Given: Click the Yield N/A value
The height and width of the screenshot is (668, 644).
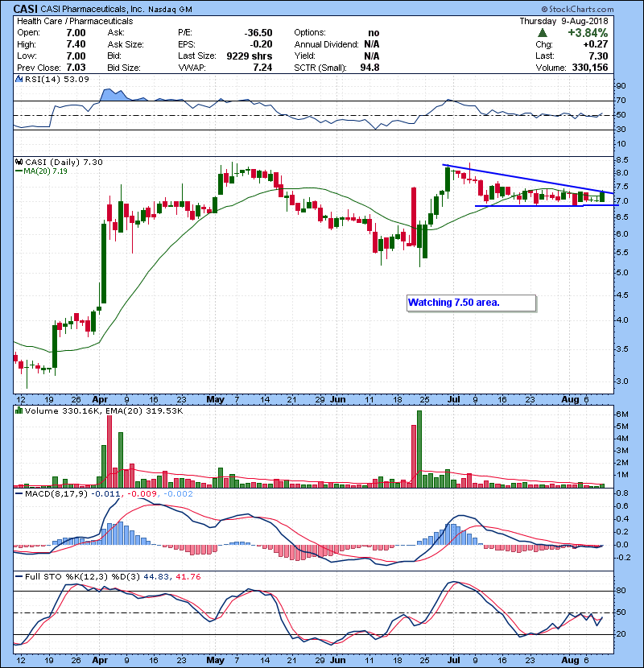Looking at the screenshot, I should click(x=372, y=56).
